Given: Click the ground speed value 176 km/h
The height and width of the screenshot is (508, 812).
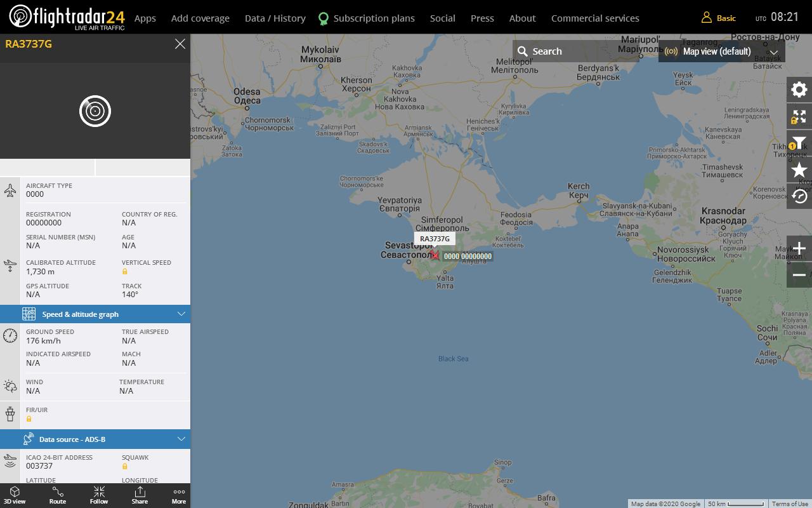Looking at the screenshot, I should pyautogui.click(x=43, y=340).
